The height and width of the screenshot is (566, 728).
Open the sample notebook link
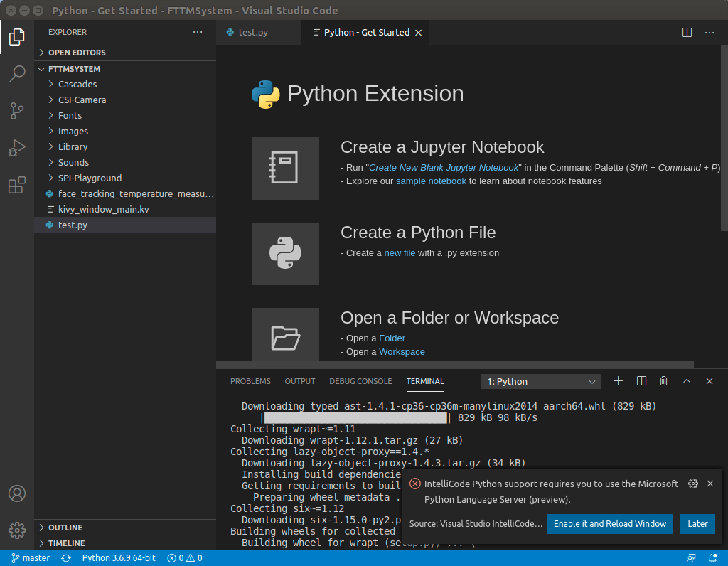click(431, 181)
